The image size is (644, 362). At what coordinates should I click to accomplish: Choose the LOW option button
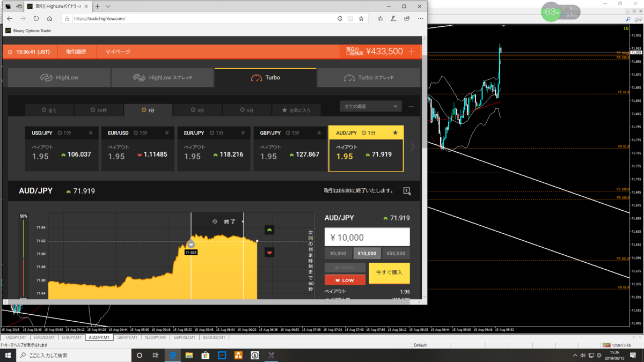tap(345, 280)
